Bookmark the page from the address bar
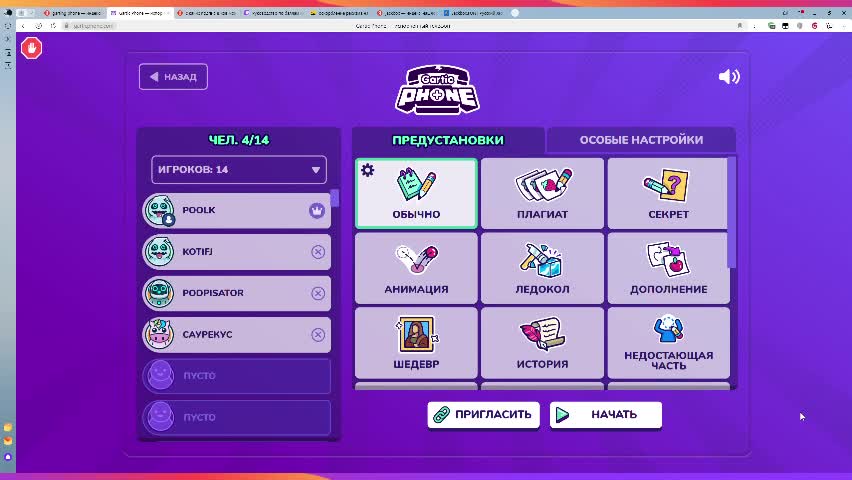The image size is (852, 480). tap(740, 26)
